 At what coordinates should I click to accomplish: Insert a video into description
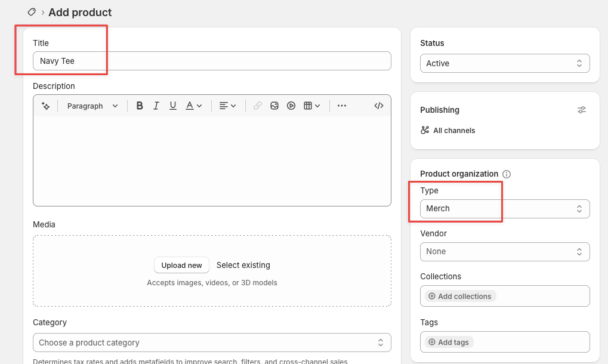click(x=291, y=106)
